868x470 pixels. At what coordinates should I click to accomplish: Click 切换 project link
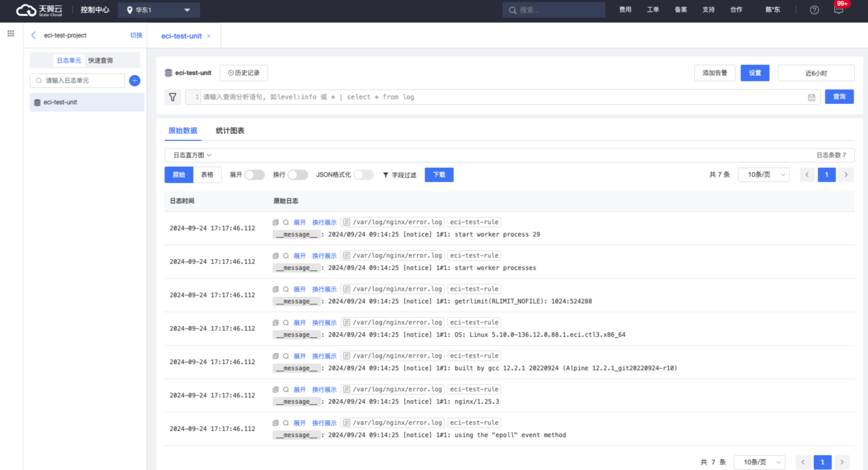[136, 35]
